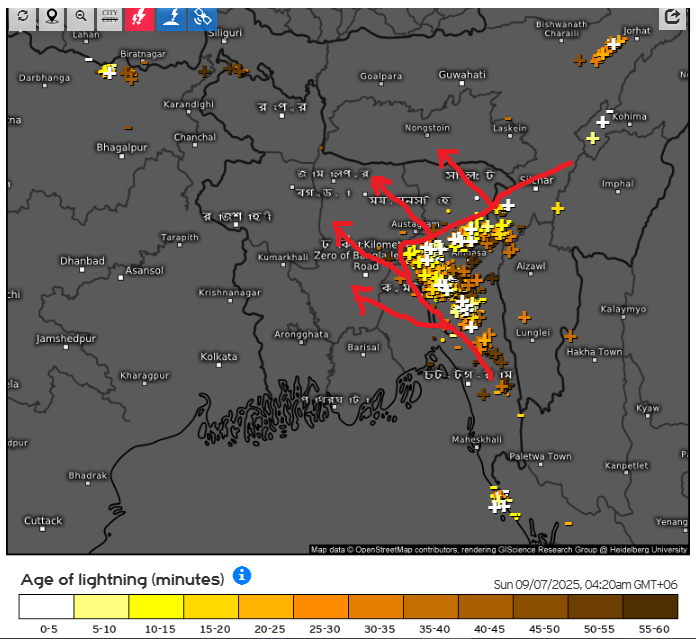Click the zoom out magnifier icon
The height and width of the screenshot is (639, 696).
pos(81,18)
